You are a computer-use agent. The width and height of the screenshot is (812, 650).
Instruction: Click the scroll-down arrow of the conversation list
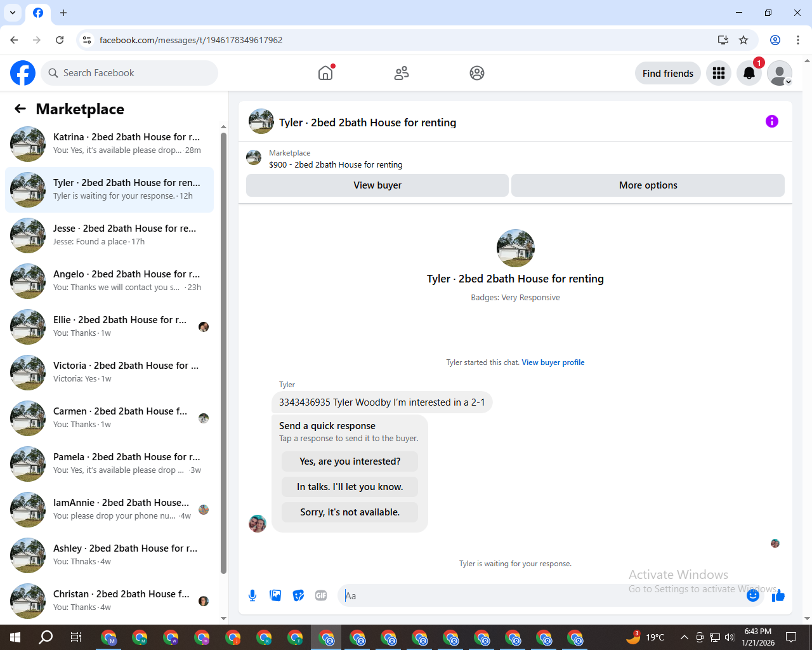coord(223,618)
